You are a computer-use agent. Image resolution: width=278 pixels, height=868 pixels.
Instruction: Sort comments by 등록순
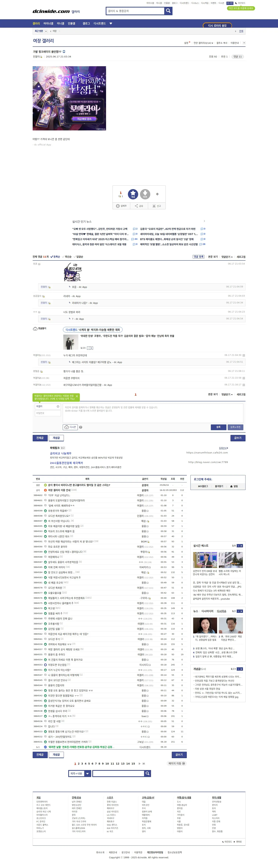55,257
